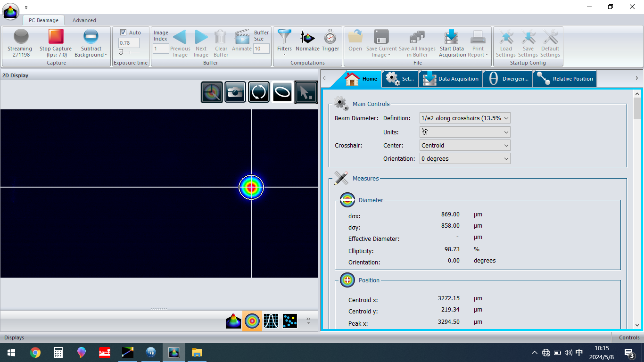Screen dimensions: 644x362
Task: Open the Data Acquisition panel tab
Action: [x=451, y=79]
